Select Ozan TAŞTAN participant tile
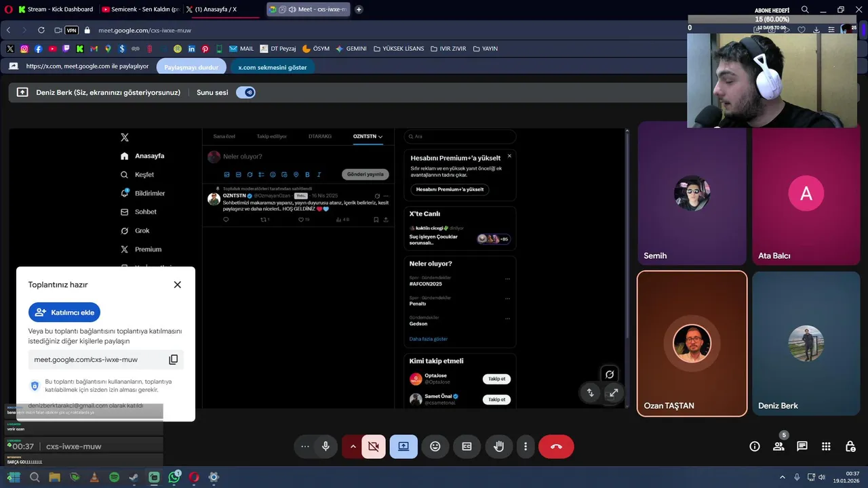Image resolution: width=868 pixels, height=488 pixels. coord(692,344)
